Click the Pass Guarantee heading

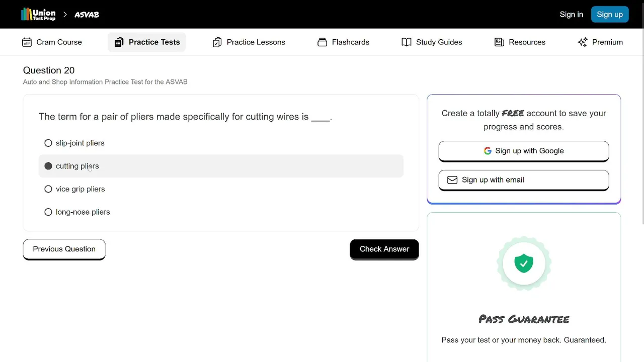point(524,319)
